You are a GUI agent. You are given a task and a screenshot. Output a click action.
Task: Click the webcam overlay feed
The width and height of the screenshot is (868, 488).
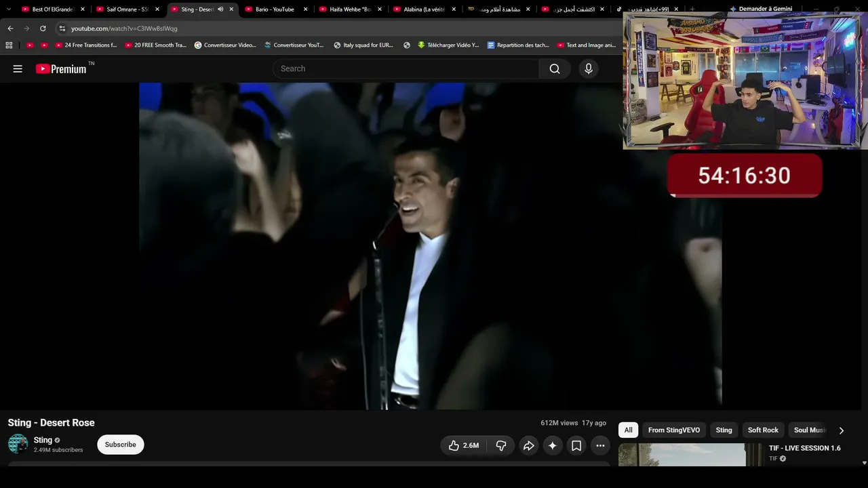coord(745,81)
